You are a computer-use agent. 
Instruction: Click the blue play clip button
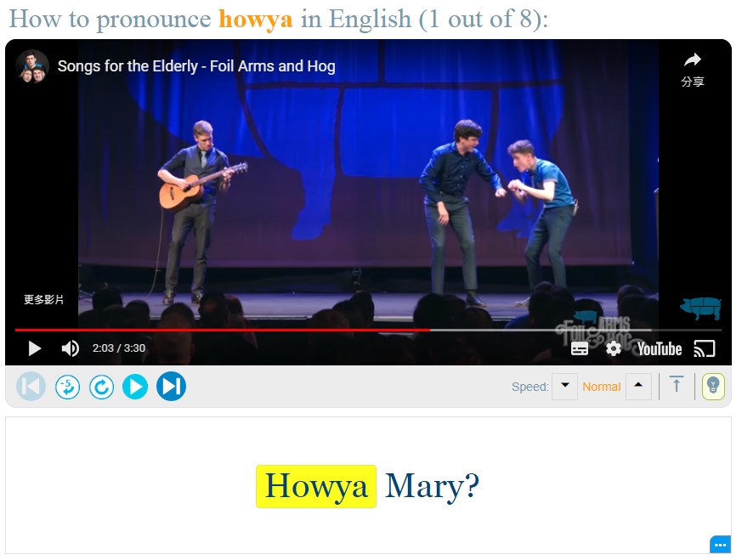(135, 387)
